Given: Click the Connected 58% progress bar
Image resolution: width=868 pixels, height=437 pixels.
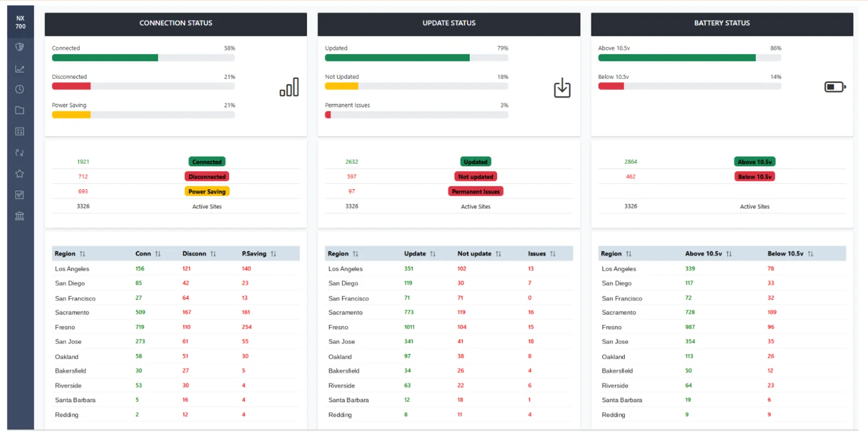Looking at the screenshot, I should [143, 57].
